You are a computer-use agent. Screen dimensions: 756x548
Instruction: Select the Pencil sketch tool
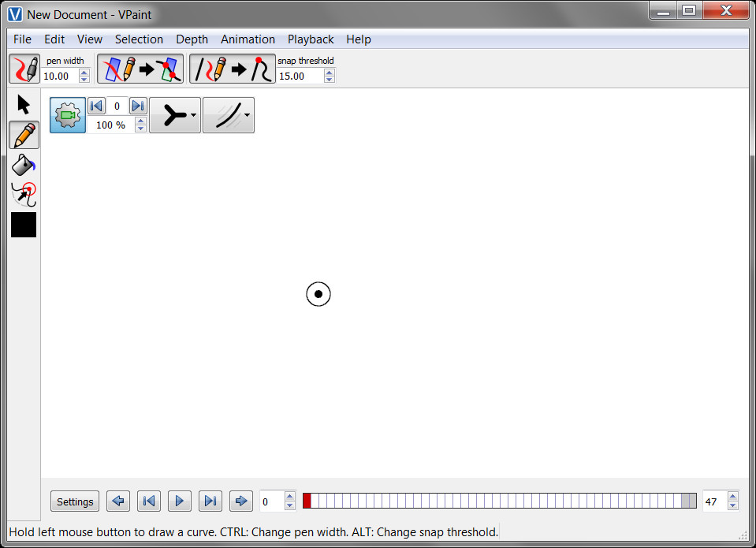pos(24,135)
